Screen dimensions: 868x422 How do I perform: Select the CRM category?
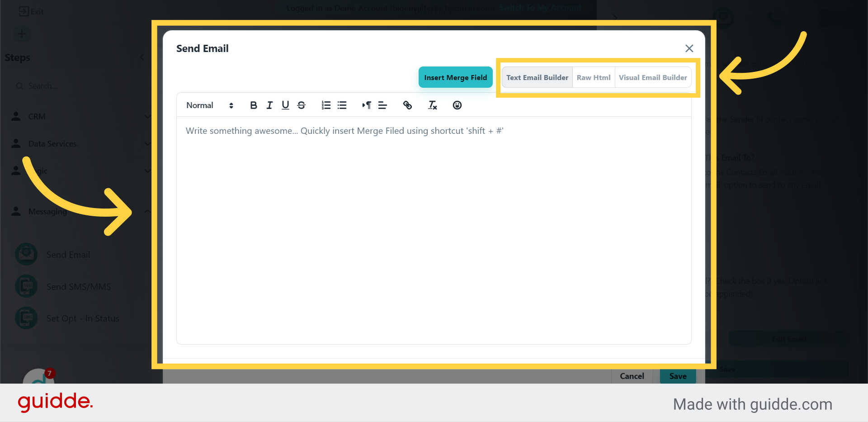[37, 117]
